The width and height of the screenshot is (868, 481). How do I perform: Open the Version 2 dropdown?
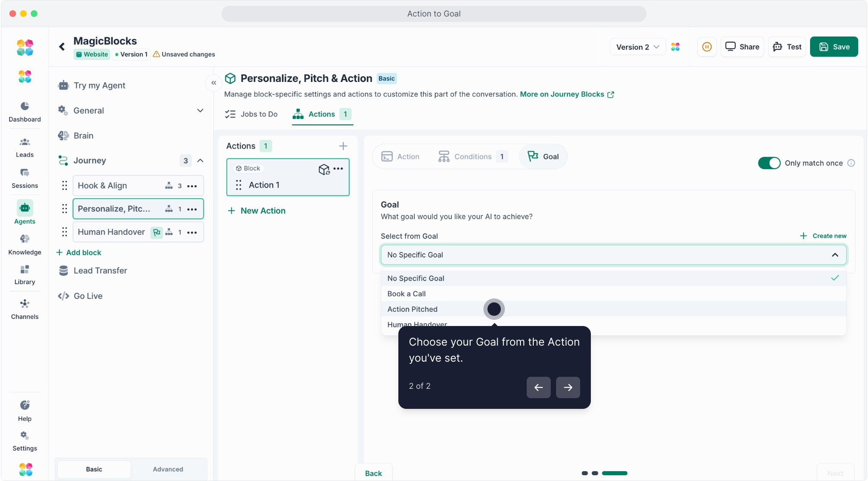pos(637,47)
